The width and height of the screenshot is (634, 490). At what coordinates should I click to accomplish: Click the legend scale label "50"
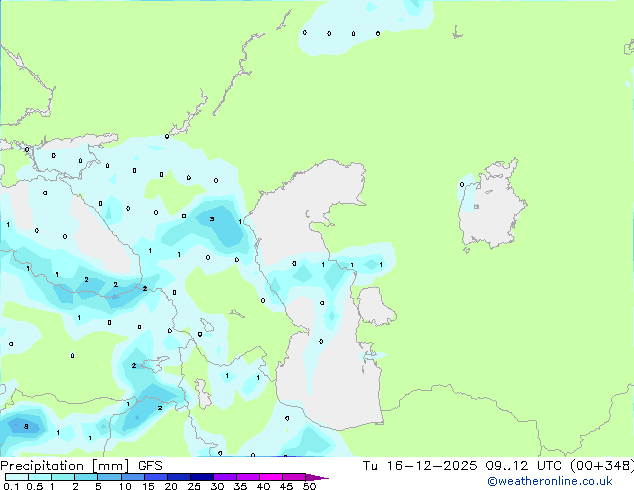309,486
